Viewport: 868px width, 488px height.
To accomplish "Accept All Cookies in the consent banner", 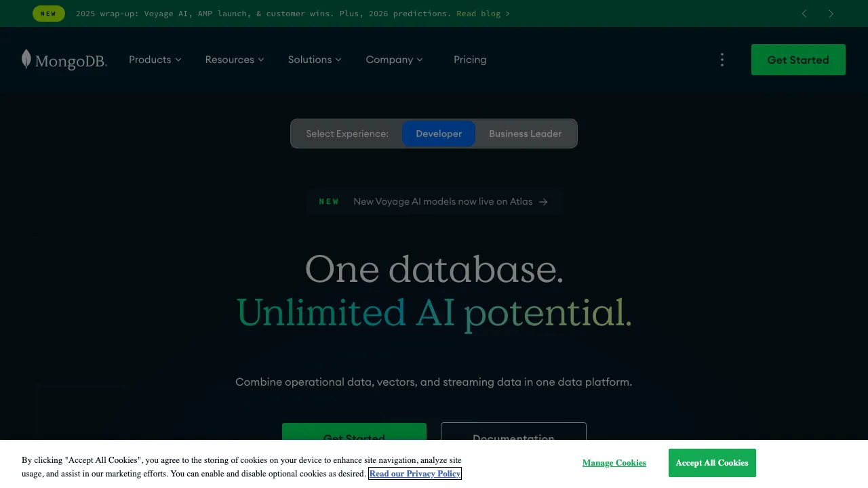I will click(712, 463).
